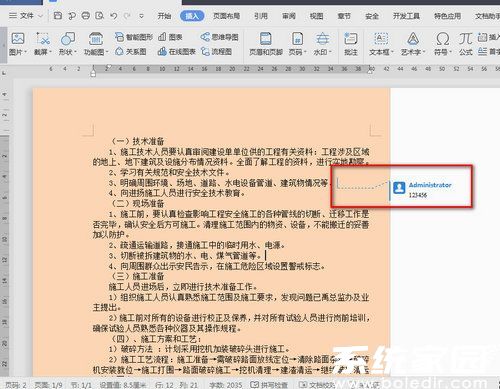Expand the 形状 shapes dropdown
The width and height of the screenshot is (500, 389).
68,44
